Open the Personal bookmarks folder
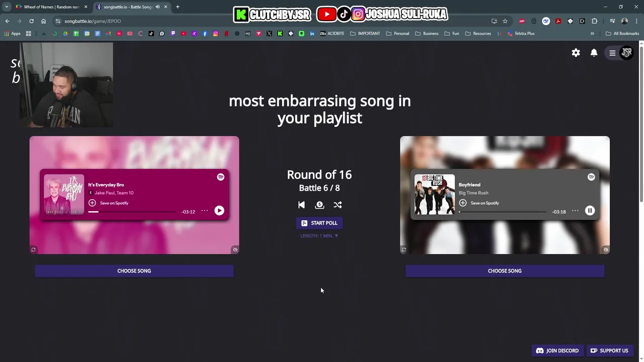The height and width of the screenshot is (362, 644). coord(397,34)
